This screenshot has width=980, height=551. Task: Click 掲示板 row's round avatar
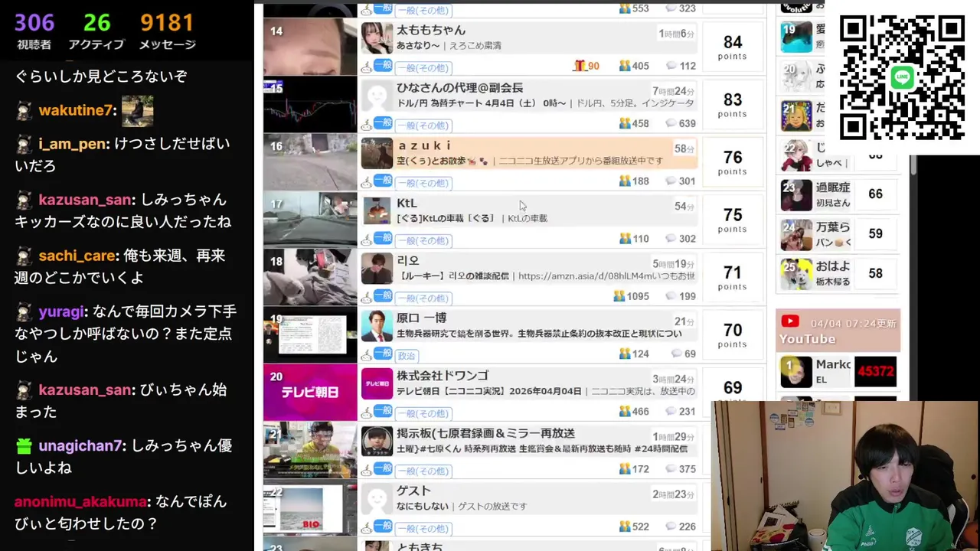click(377, 442)
